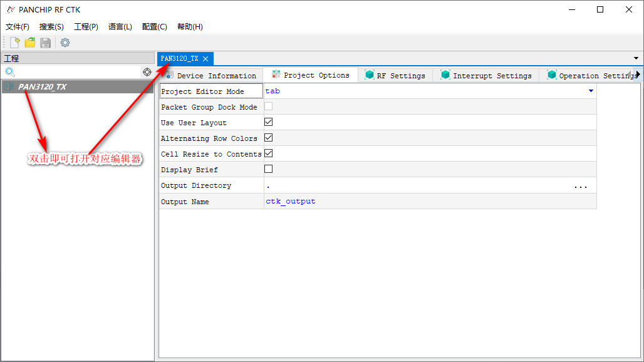The width and height of the screenshot is (644, 362).
Task: Click the magnifier search icon in project panel
Action: pyautogui.click(x=10, y=72)
